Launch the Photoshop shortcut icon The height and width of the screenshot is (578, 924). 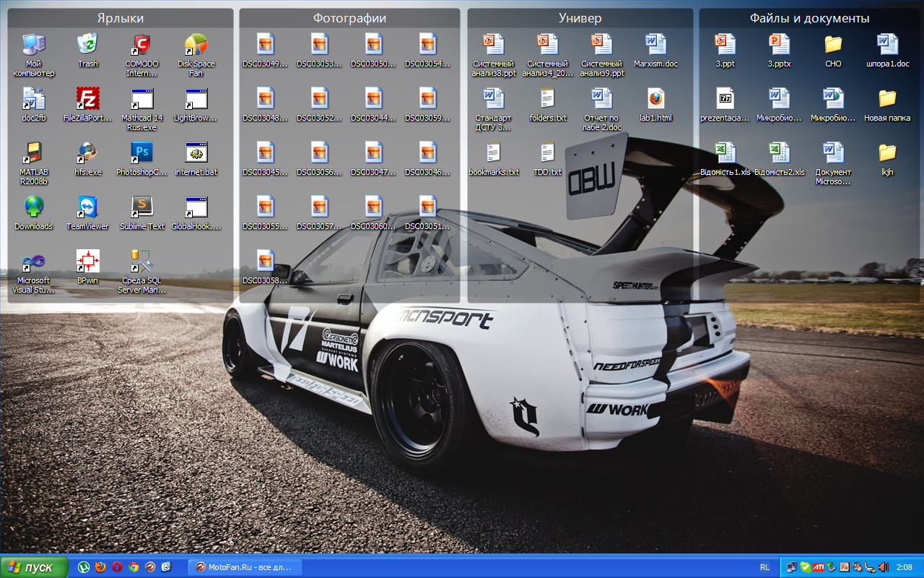coord(142,153)
